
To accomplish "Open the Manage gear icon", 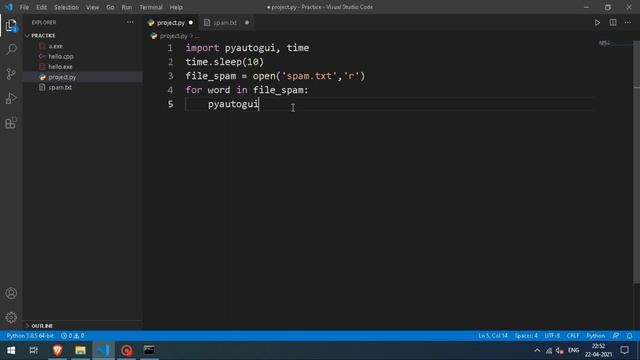I will pyautogui.click(x=11, y=317).
